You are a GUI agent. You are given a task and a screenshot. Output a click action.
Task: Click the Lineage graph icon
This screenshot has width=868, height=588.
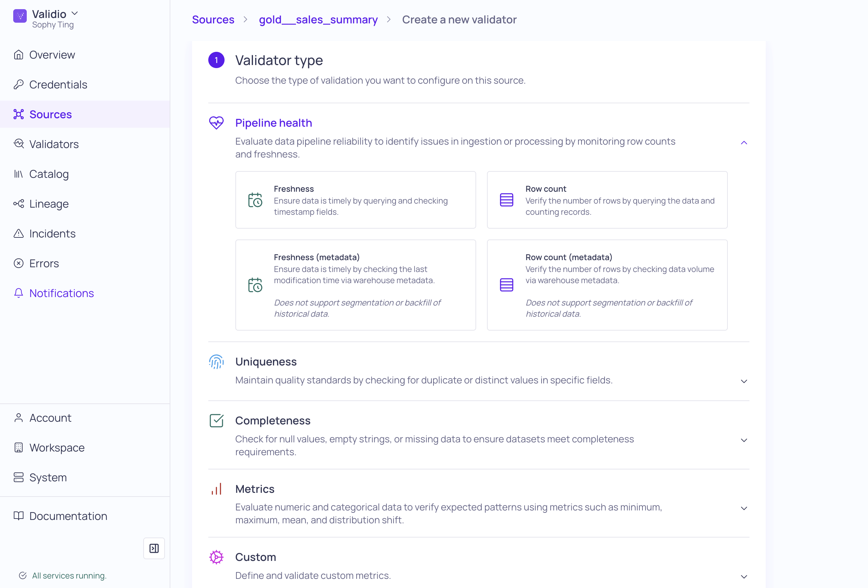19,204
